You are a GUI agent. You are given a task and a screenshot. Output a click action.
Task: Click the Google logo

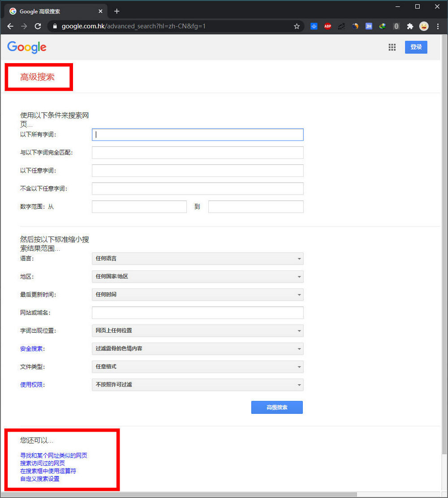point(27,47)
